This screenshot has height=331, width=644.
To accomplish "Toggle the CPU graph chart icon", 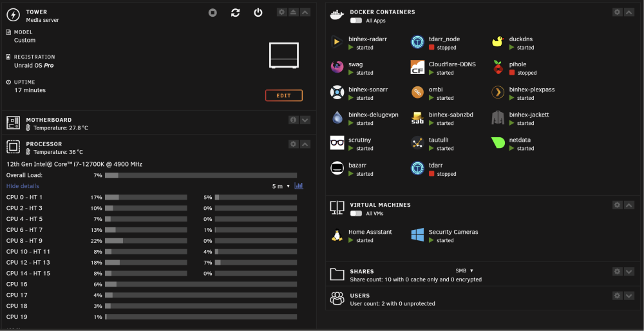I will point(299,186).
